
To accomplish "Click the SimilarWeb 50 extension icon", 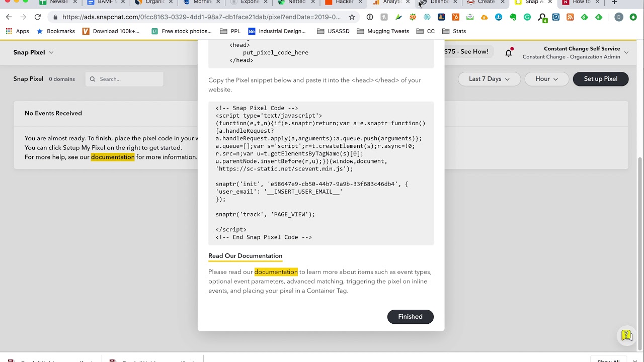I will 413,17.
